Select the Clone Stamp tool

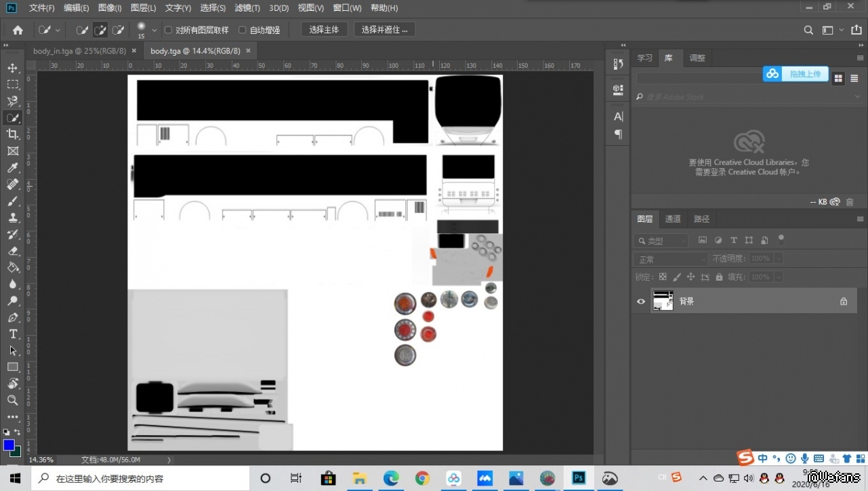[13, 218]
